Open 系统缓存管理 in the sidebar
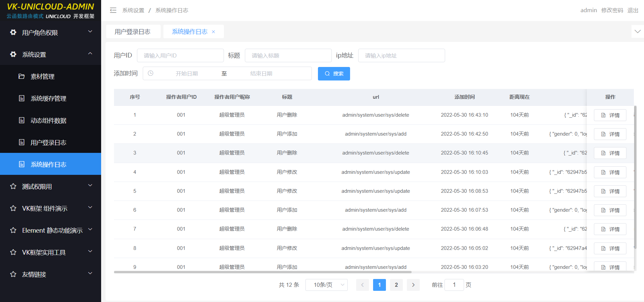 coord(51,98)
